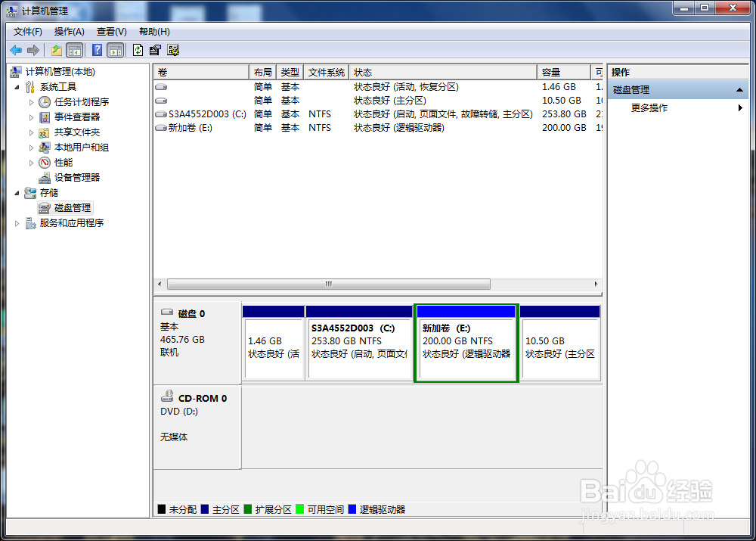Click 更多操作 in the actions pane
The image size is (756, 541).
[649, 108]
